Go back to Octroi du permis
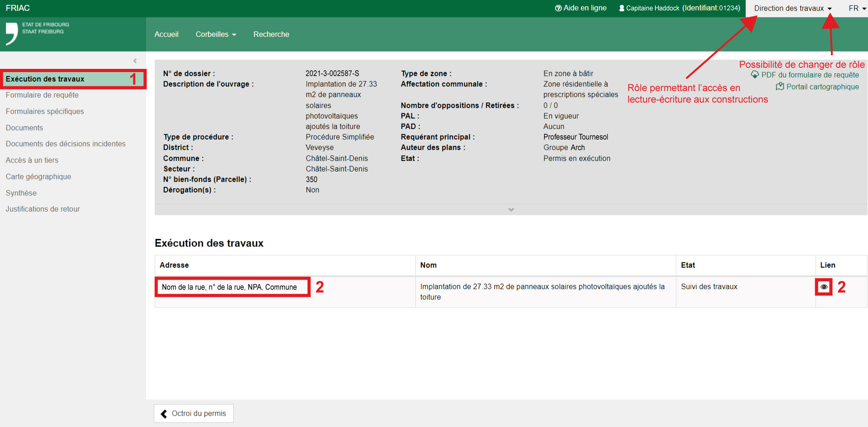 pos(193,413)
